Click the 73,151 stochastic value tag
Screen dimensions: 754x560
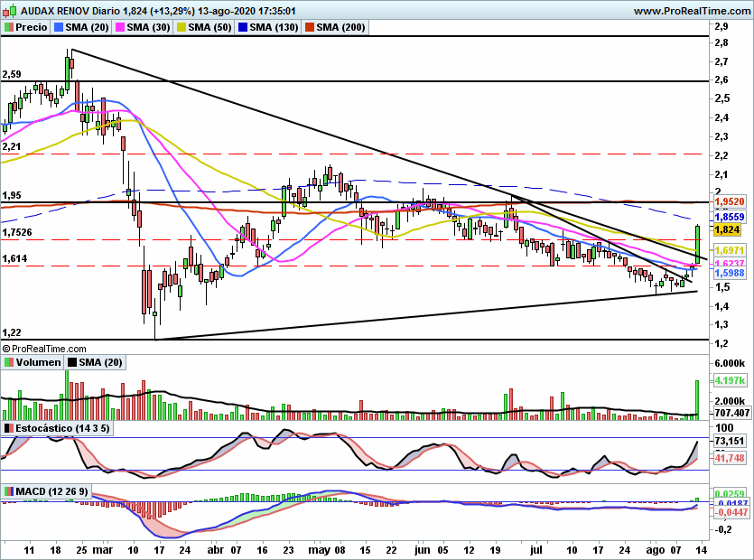coord(730,441)
